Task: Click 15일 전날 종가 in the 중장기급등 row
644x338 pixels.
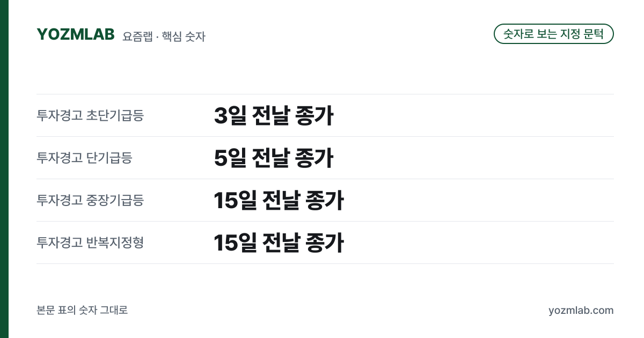Action: 279,200
